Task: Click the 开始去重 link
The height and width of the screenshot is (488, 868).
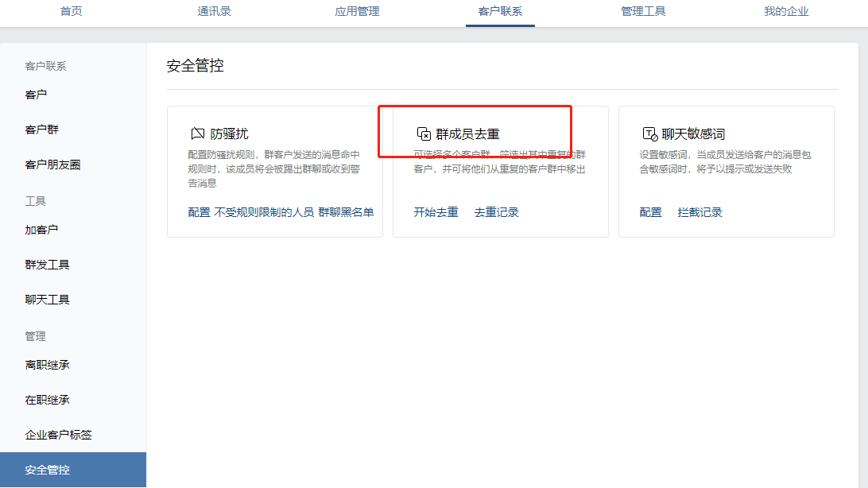Action: click(436, 212)
